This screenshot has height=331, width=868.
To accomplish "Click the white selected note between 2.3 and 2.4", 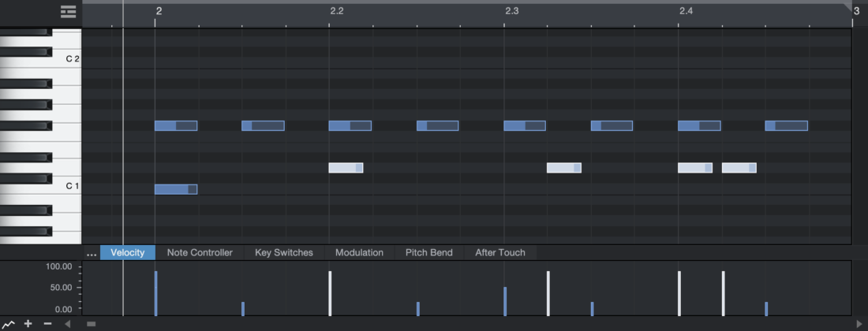I will (564, 167).
